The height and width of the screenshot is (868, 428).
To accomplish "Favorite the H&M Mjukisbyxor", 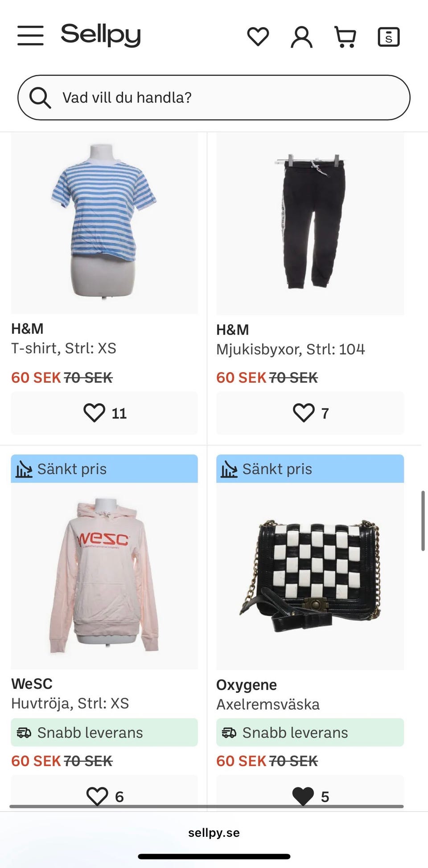I will point(310,413).
